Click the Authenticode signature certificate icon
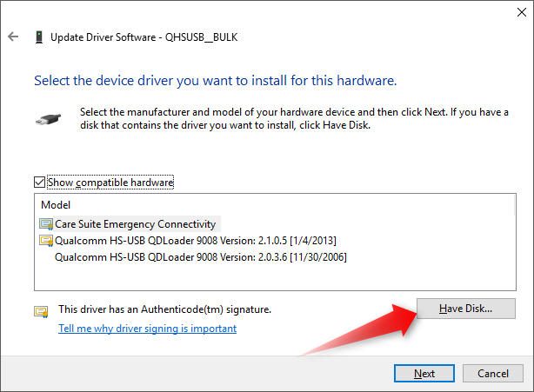Viewport: 534px width, 392px height. point(41,312)
